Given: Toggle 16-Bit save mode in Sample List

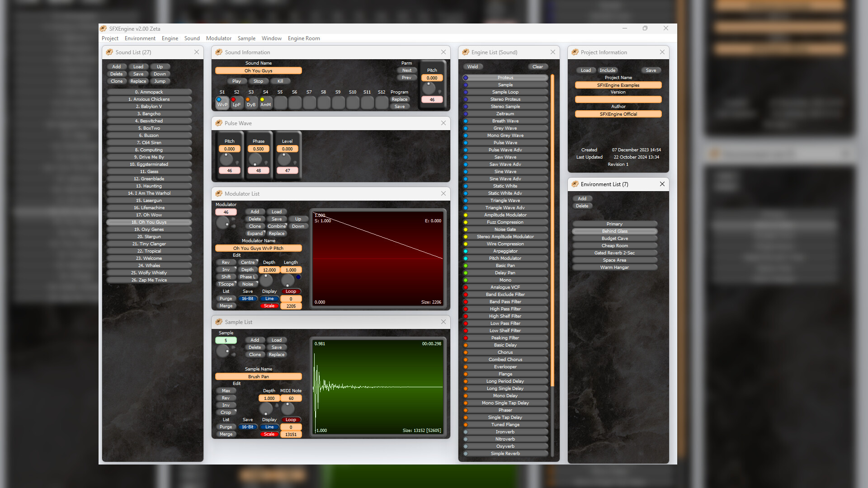Looking at the screenshot, I should [x=248, y=427].
